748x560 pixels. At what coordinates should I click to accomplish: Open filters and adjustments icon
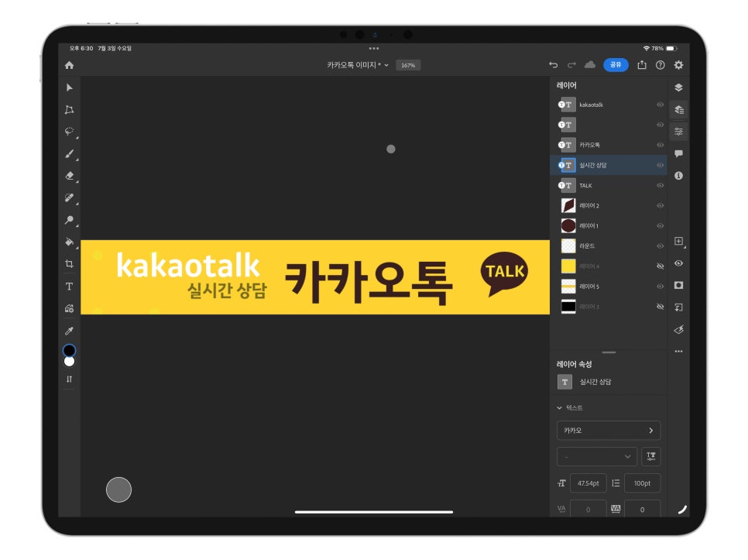tap(679, 330)
